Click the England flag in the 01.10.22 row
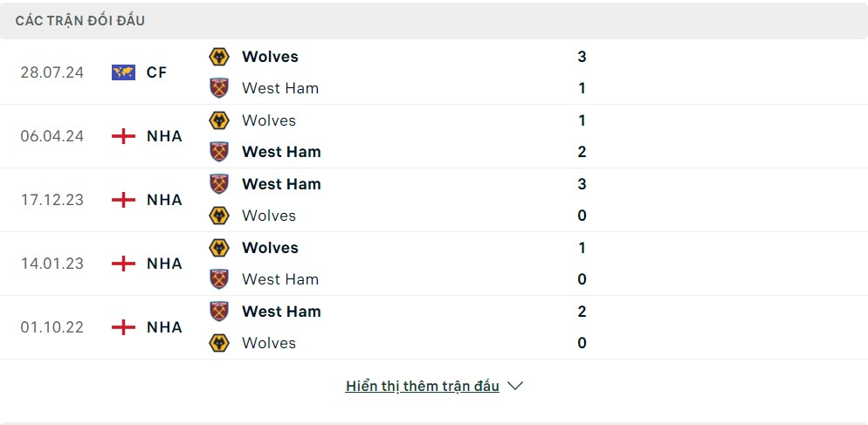The image size is (868, 425). [123, 327]
